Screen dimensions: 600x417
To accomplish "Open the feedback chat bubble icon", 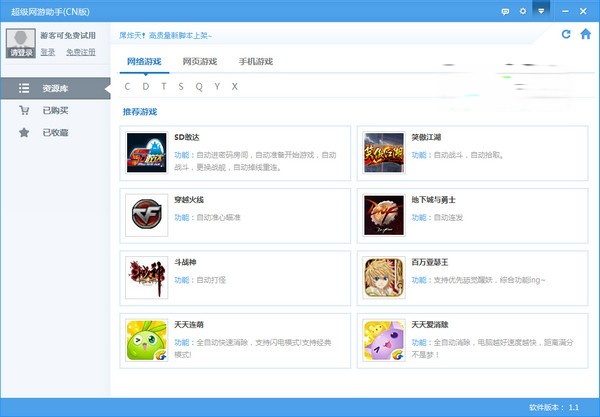I will pos(505,11).
